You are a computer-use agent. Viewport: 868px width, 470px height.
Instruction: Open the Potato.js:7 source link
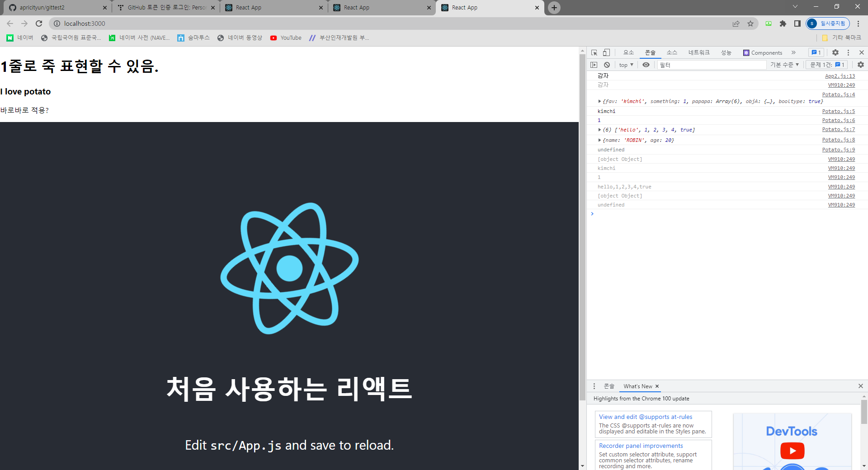pyautogui.click(x=839, y=129)
